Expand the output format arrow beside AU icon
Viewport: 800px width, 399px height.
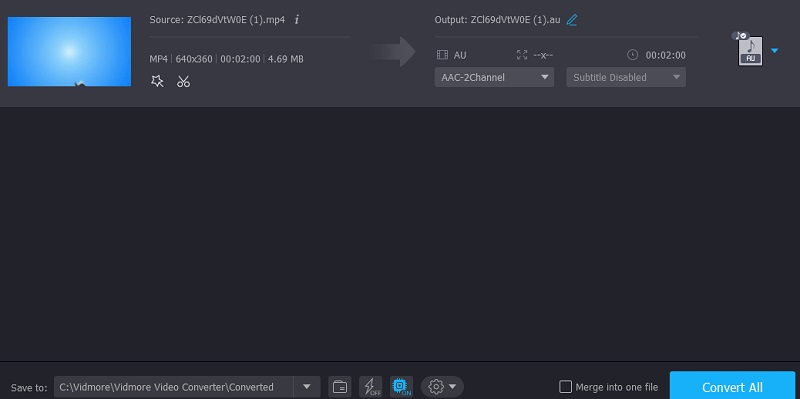click(774, 51)
